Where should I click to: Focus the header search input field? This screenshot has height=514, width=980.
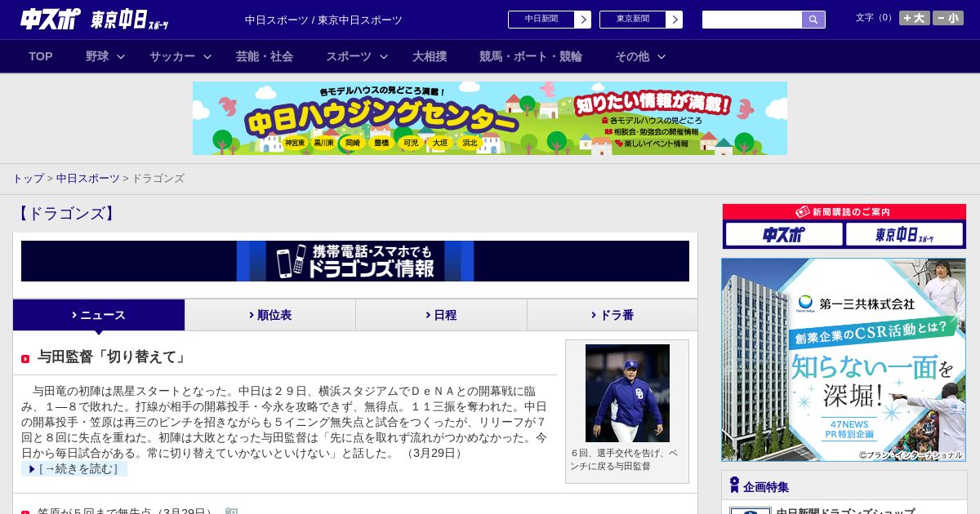click(x=752, y=20)
